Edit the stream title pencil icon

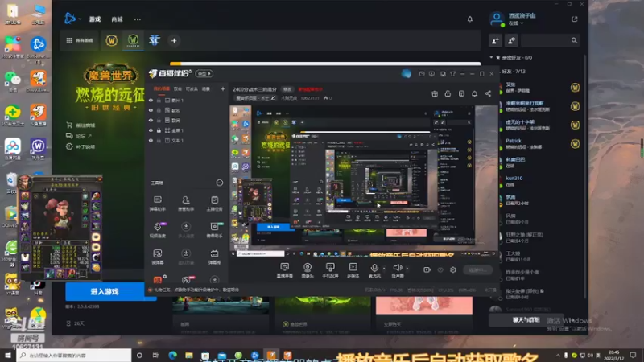[273, 98]
